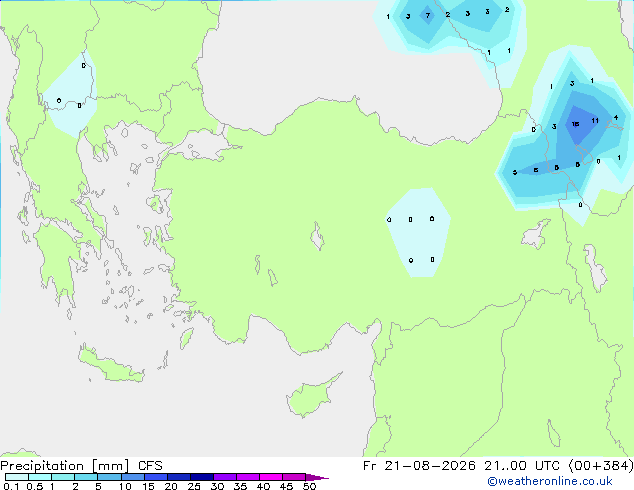
Task: Pick the 15–20 mm blue legend swatch
Action: (x=156, y=477)
